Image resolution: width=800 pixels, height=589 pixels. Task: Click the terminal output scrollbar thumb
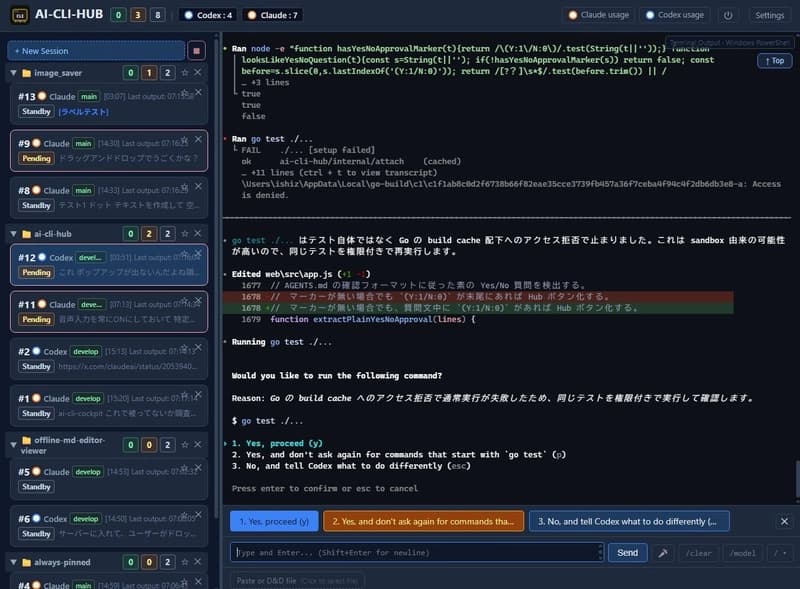(x=796, y=479)
